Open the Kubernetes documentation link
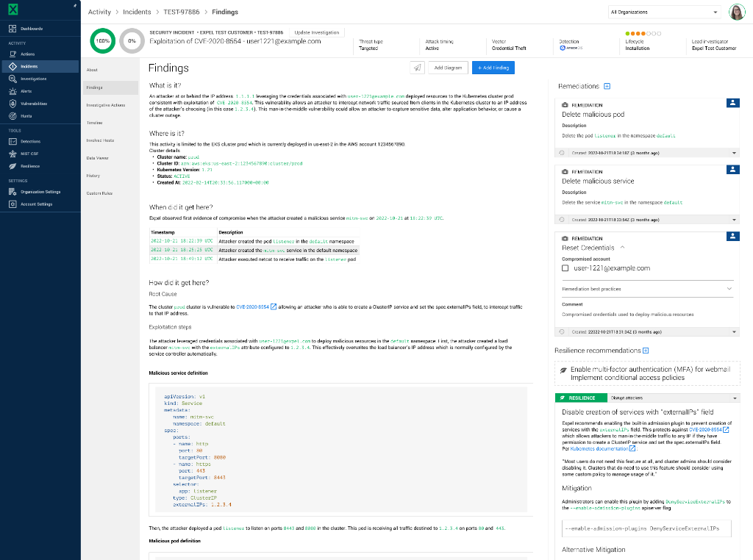Viewport: 753px width, 560px height. click(x=599, y=449)
